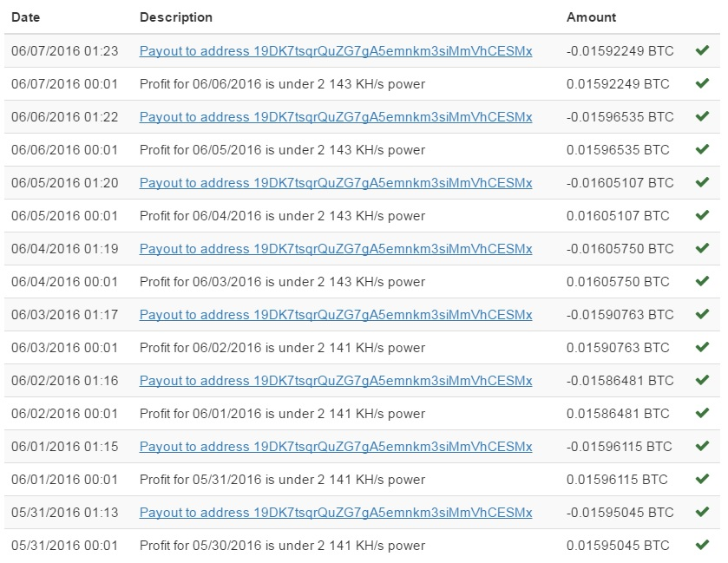Click the Date column header
Screen dimensions: 728x563
[25, 17]
